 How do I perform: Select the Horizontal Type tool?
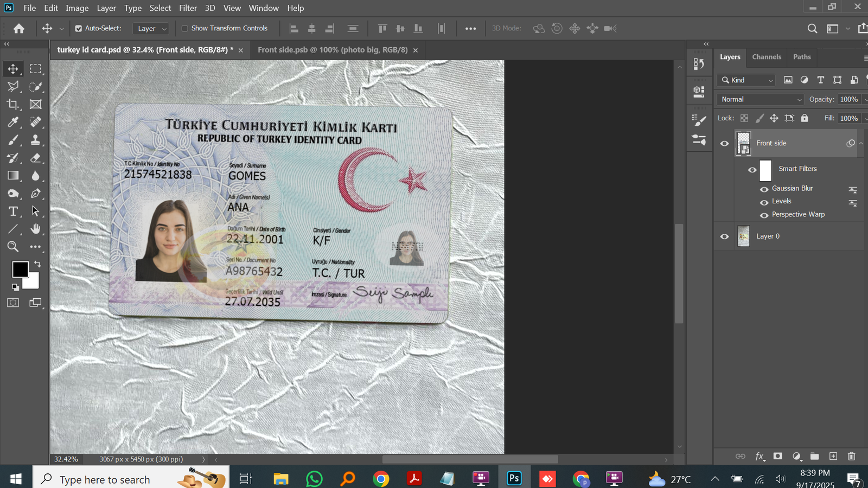(13, 211)
